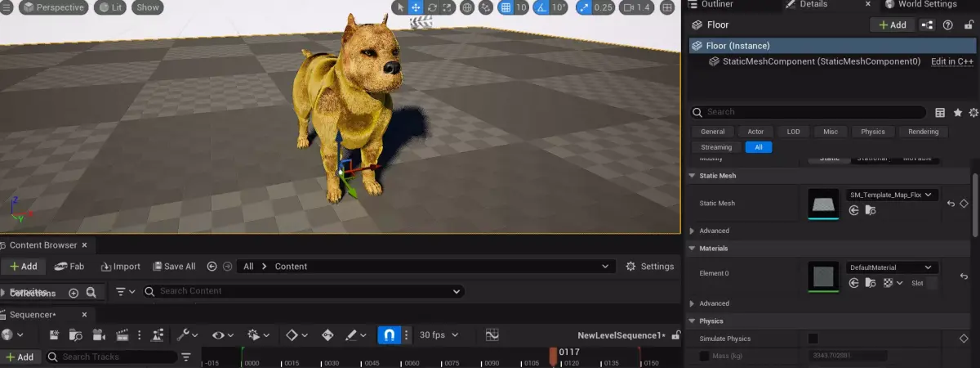The width and height of the screenshot is (980, 368).
Task: Open the camera speed 1.4 setting
Action: [x=636, y=7]
